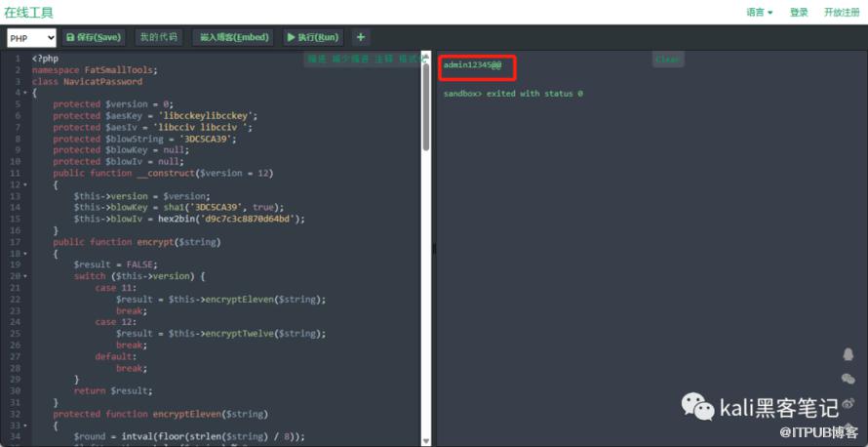Add a new tab with the plus button

361,37
